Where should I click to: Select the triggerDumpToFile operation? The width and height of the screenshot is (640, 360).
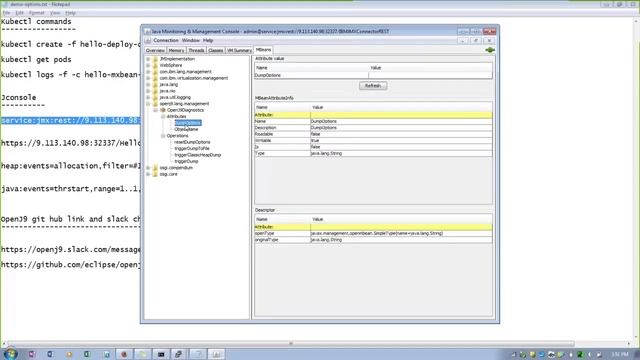(x=192, y=149)
